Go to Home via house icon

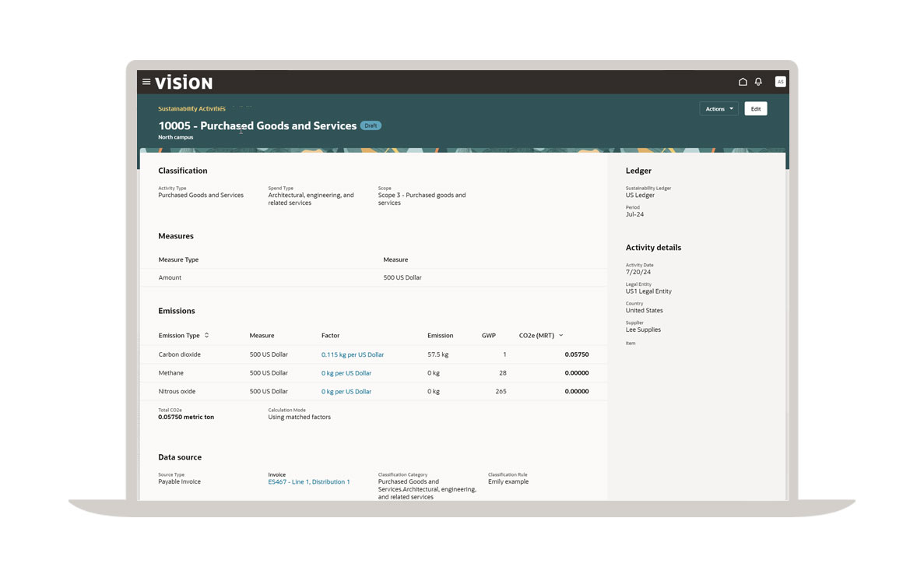(x=743, y=82)
